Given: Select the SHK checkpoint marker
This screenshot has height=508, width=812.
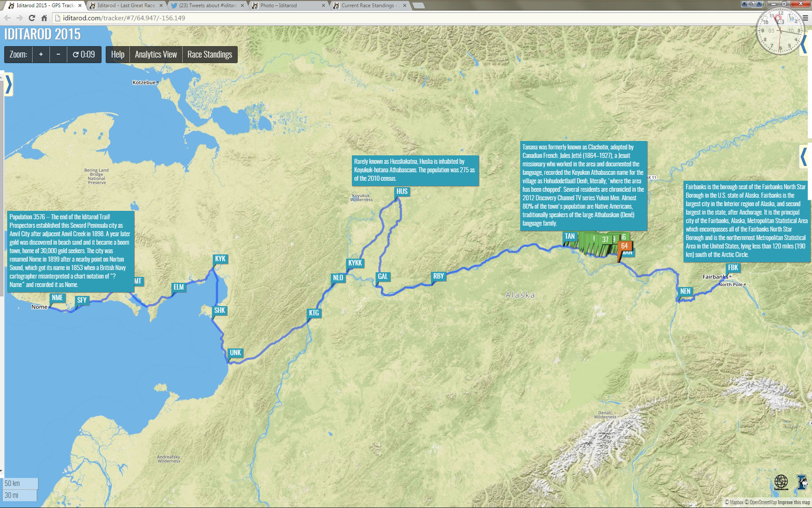Looking at the screenshot, I should (x=219, y=310).
